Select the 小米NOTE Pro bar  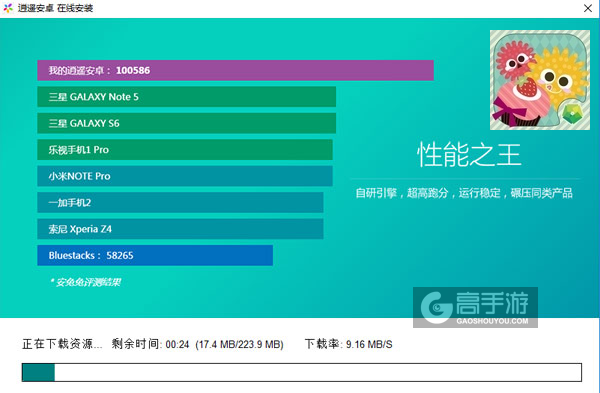[x=185, y=176]
